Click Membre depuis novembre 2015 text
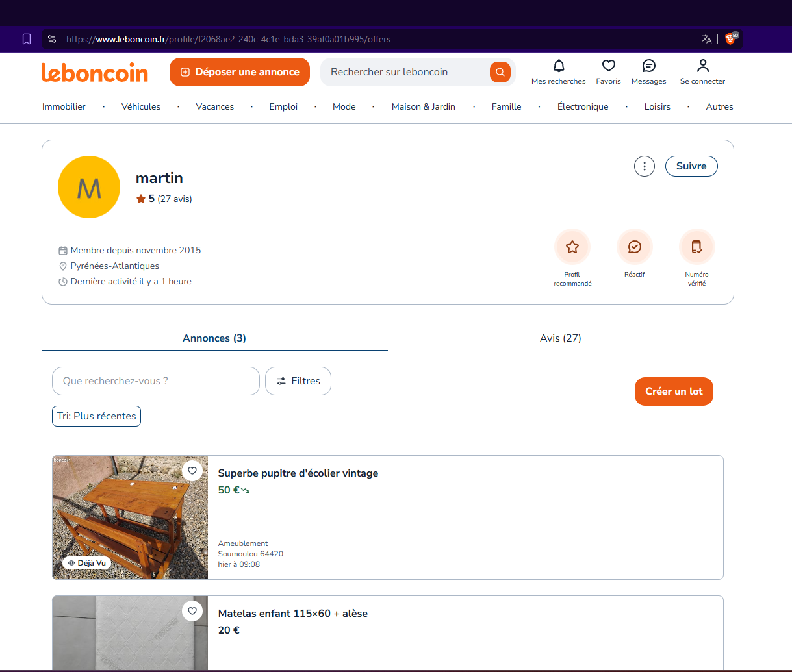Image resolution: width=792 pixels, height=672 pixels. tap(136, 250)
